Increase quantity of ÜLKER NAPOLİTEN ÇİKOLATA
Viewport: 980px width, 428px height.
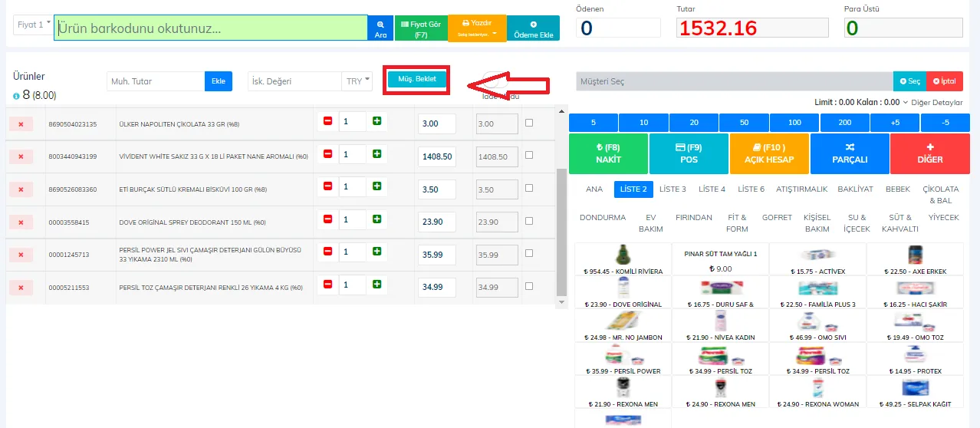(377, 121)
